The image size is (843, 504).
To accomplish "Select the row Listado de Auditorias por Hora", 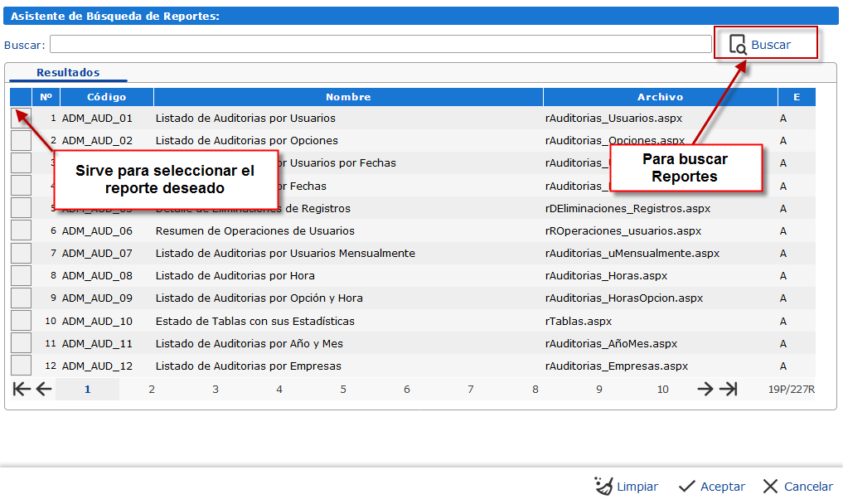I will coord(235,275).
